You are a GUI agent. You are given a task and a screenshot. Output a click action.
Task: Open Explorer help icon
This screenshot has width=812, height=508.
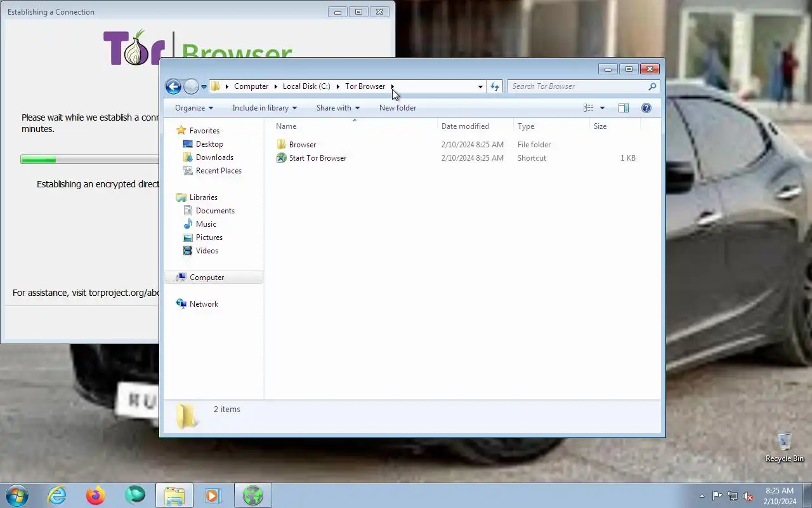646,108
